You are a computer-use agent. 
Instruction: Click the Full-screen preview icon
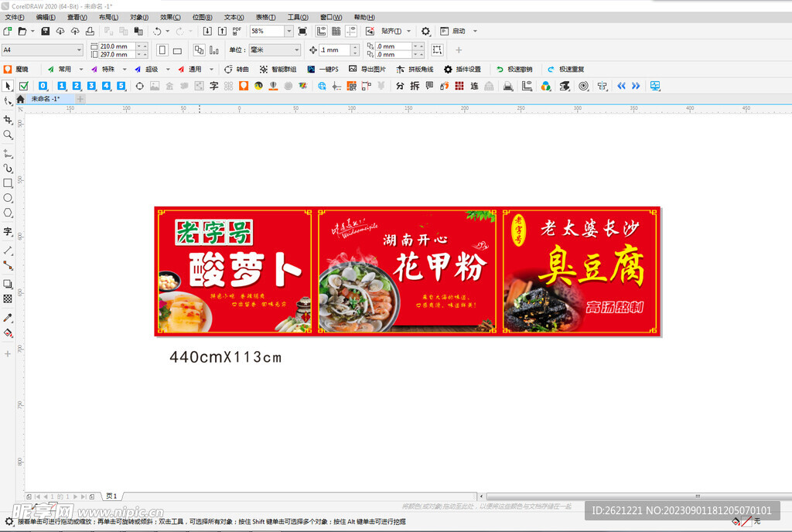[x=302, y=31]
